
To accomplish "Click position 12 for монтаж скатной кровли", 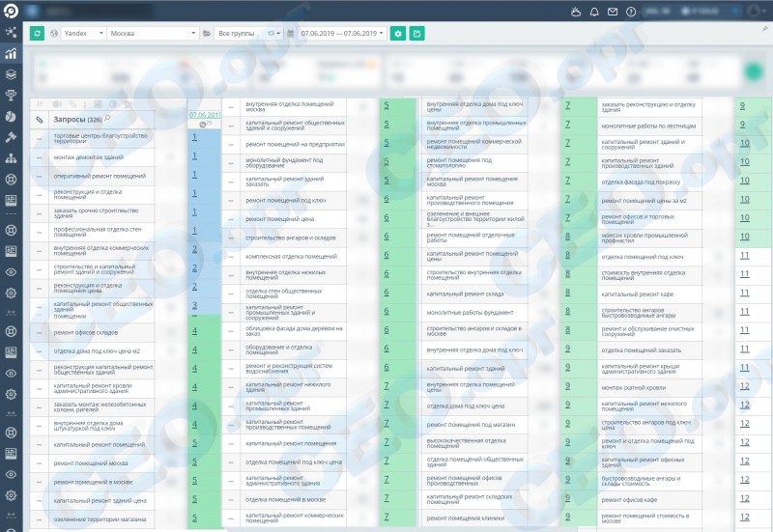I will (744, 386).
